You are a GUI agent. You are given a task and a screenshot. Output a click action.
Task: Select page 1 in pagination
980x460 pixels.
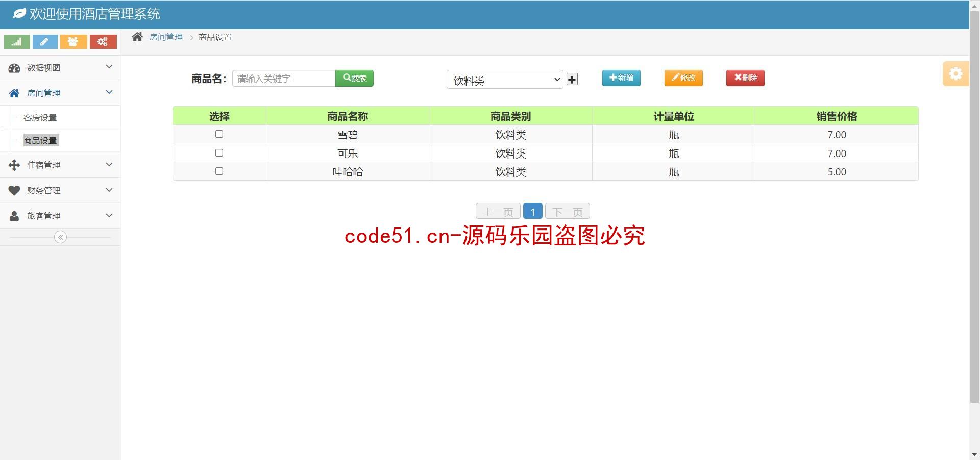[533, 212]
